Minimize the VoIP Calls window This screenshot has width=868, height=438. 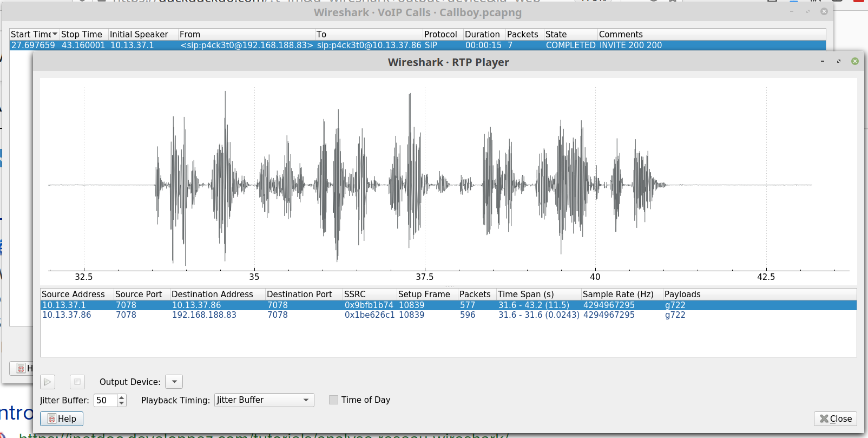tap(792, 11)
